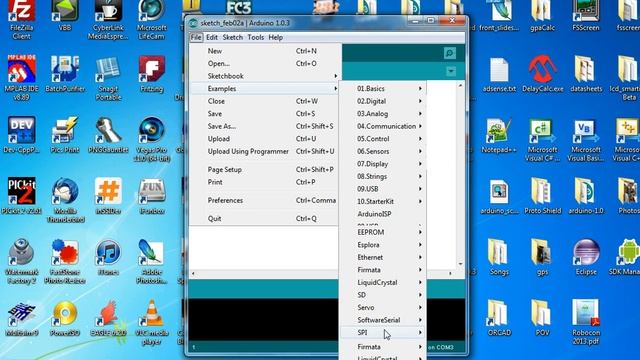640x360 pixels.
Task: Expand SPI library examples
Action: pyautogui.click(x=383, y=333)
